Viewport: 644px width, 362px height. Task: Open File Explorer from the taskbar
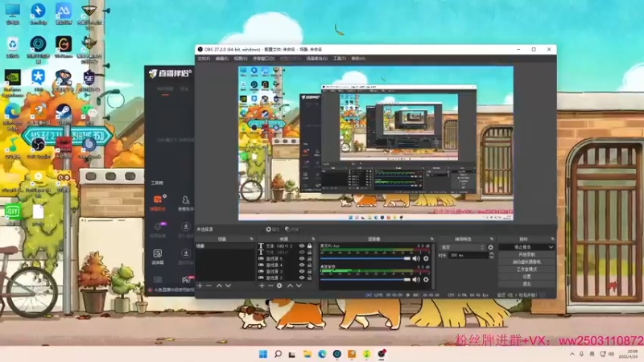[308, 354]
